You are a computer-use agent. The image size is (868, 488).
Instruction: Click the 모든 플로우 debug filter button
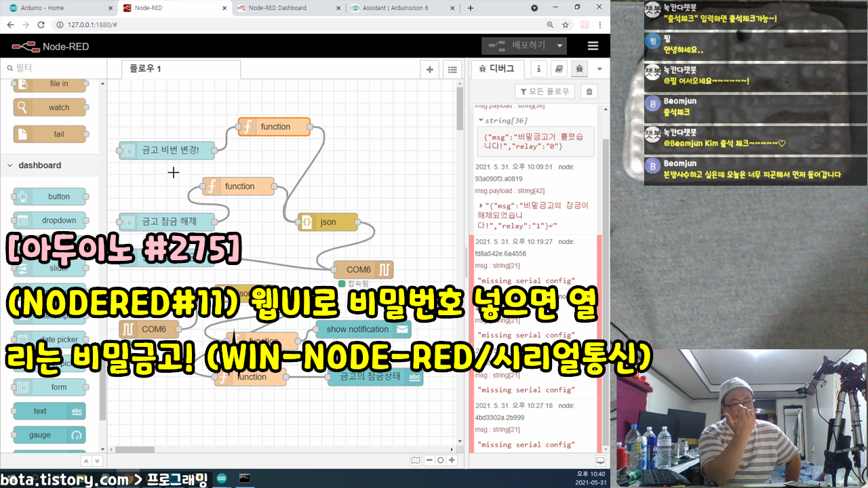[x=545, y=91]
